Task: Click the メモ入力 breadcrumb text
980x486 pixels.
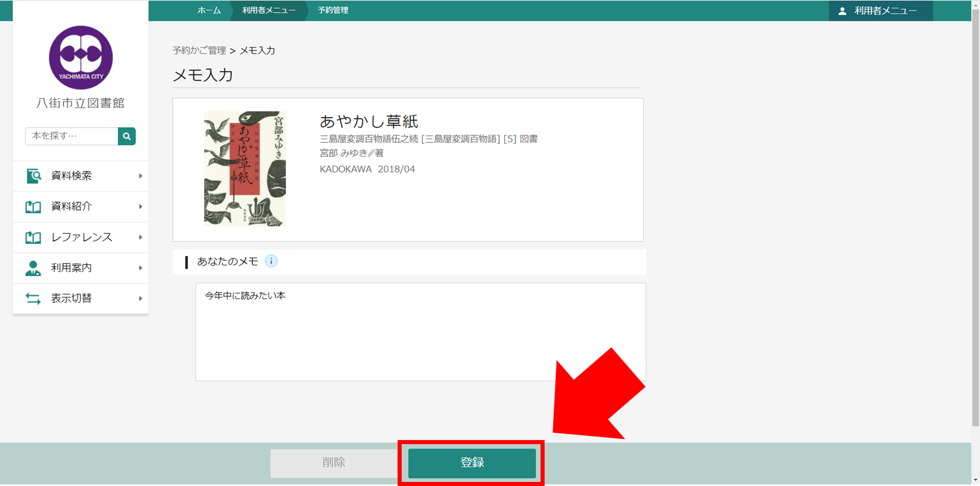Action: pyautogui.click(x=257, y=51)
